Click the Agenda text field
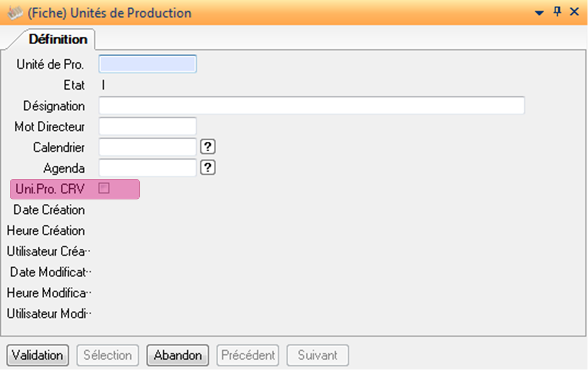 tap(148, 168)
